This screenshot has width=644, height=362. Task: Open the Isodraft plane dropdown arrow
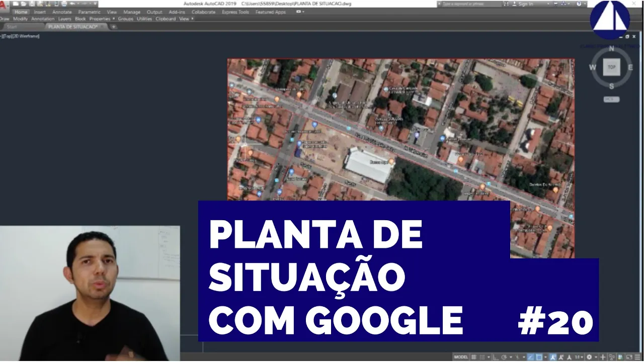(524, 357)
